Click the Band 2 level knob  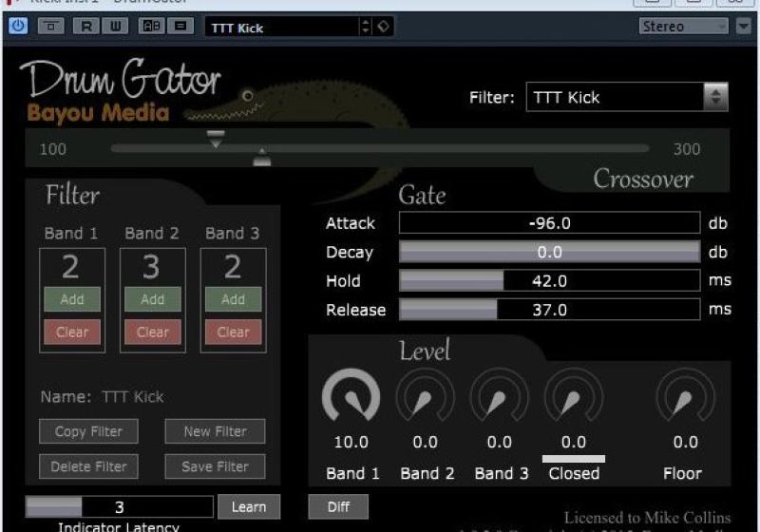click(425, 396)
